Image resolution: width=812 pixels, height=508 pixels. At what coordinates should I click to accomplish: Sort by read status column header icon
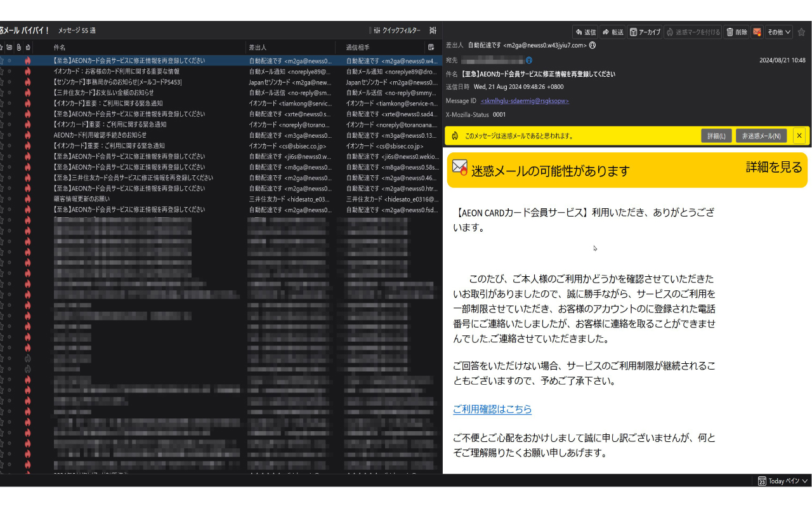tap(9, 48)
